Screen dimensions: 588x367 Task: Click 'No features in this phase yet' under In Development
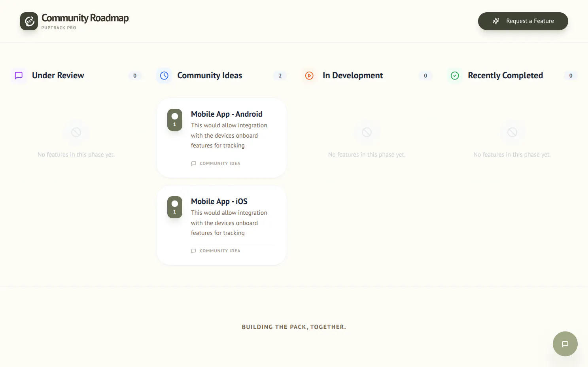[x=367, y=155]
